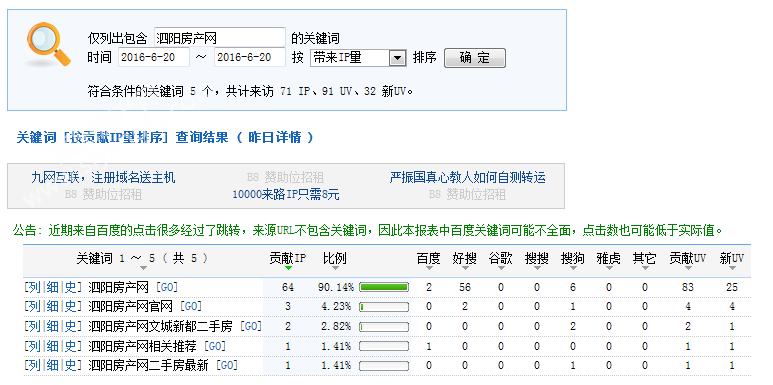Click the 新UV value 25
This screenshot has height=385, width=773.
pyautogui.click(x=732, y=287)
